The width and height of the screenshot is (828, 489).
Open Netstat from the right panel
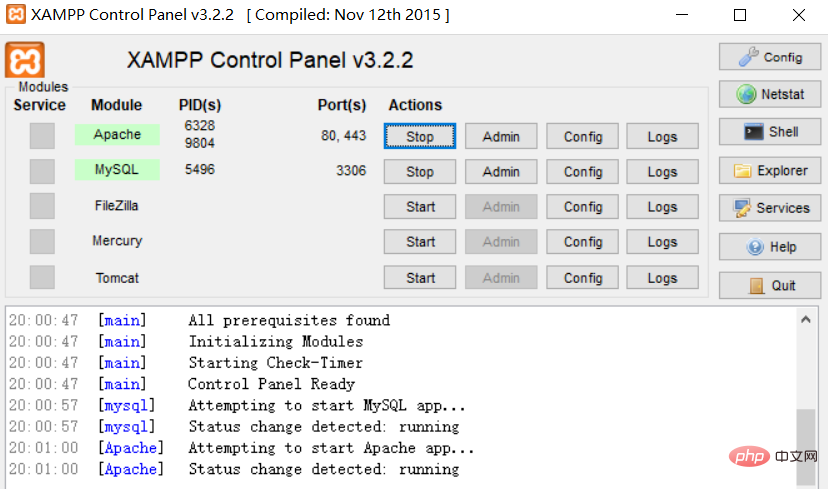tap(770, 95)
